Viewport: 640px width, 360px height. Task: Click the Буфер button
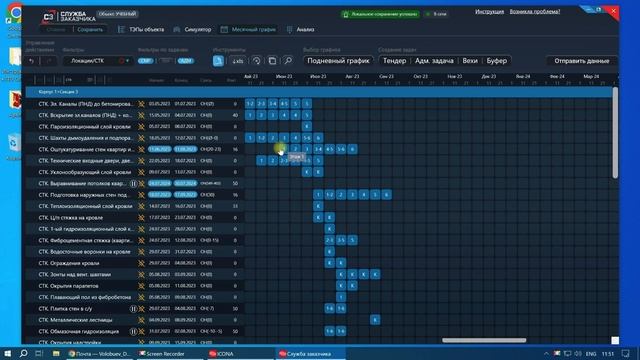click(x=496, y=61)
